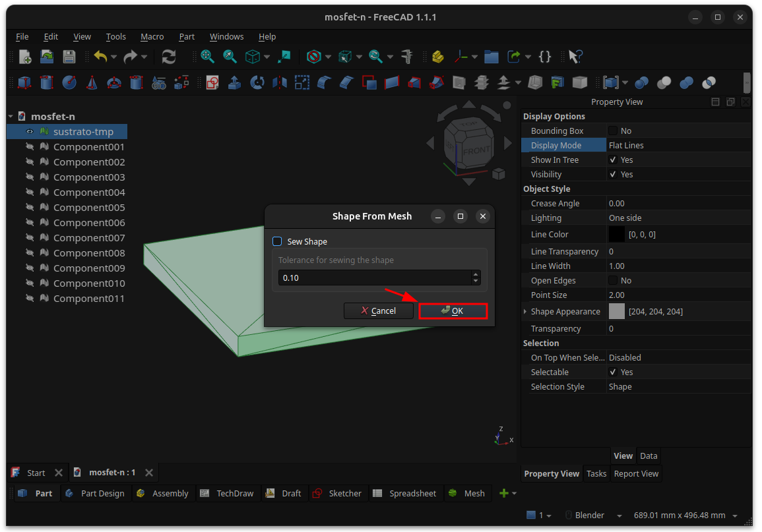Toggle the Bounding Box checkbox
Image resolution: width=762 pixels, height=532 pixels.
pyautogui.click(x=613, y=131)
